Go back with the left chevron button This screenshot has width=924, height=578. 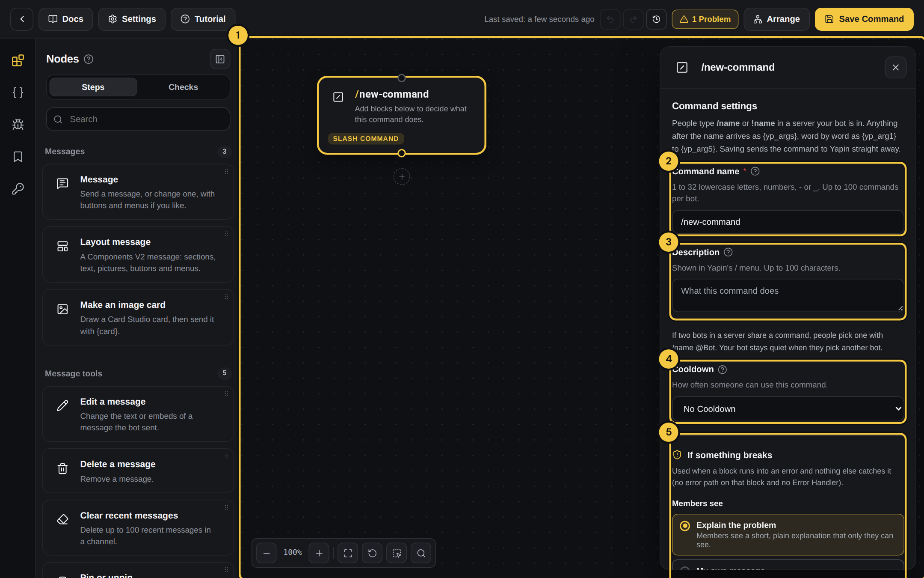22,19
